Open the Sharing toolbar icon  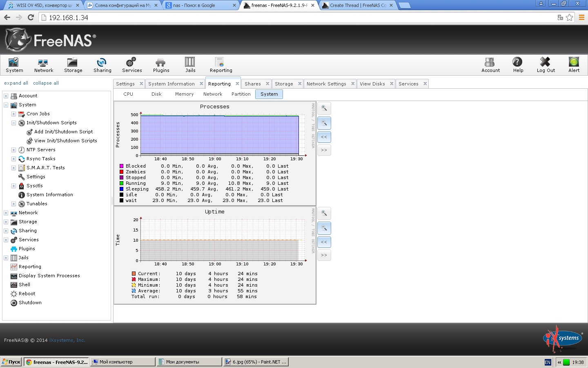click(102, 65)
